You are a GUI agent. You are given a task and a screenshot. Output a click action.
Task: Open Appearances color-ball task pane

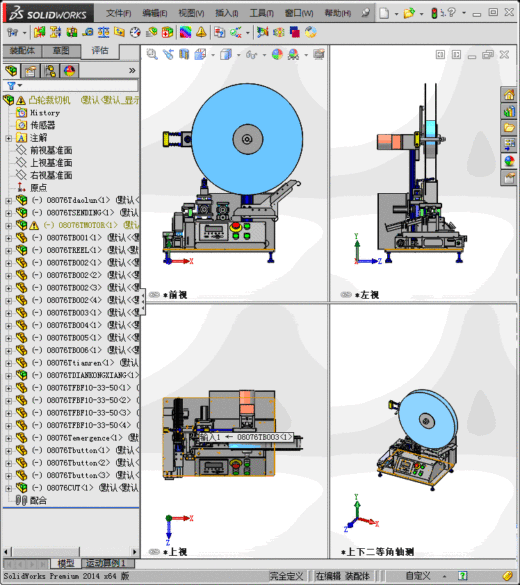click(509, 161)
